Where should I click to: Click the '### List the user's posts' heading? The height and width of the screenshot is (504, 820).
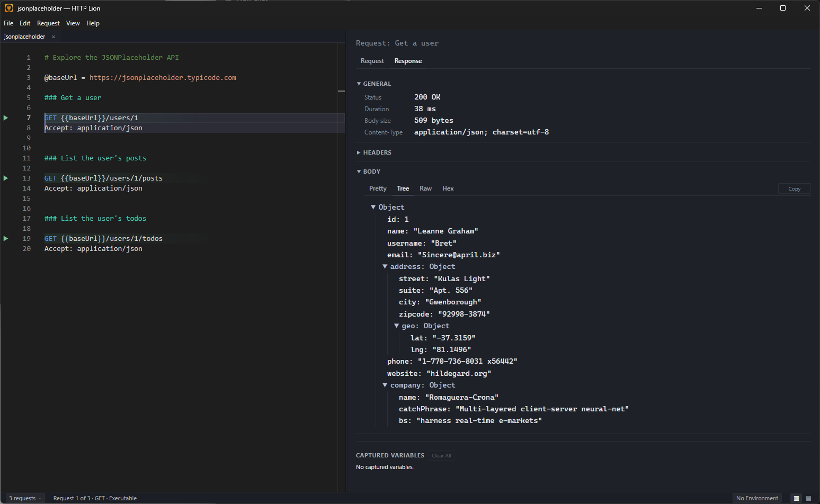click(95, 158)
